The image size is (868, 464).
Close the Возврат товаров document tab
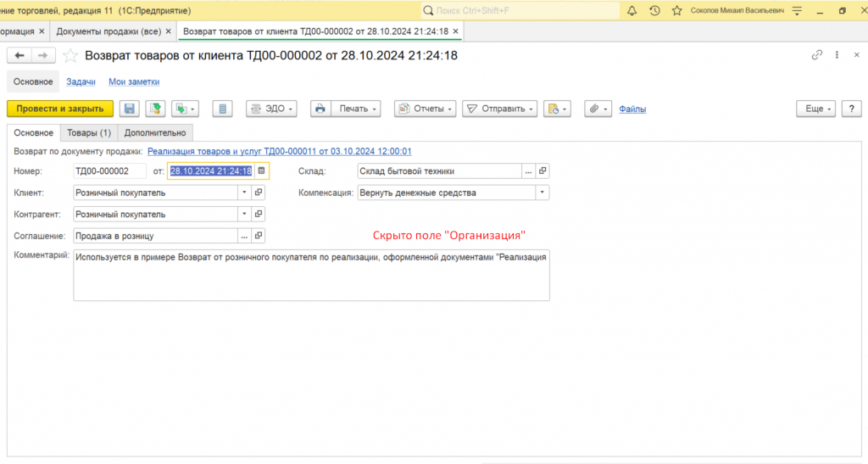click(x=455, y=31)
